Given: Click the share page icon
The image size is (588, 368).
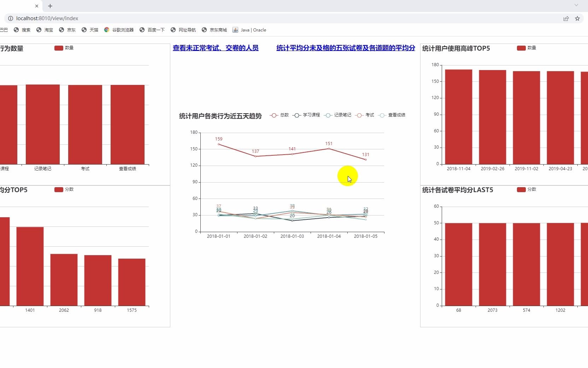Looking at the screenshot, I should click(566, 18).
